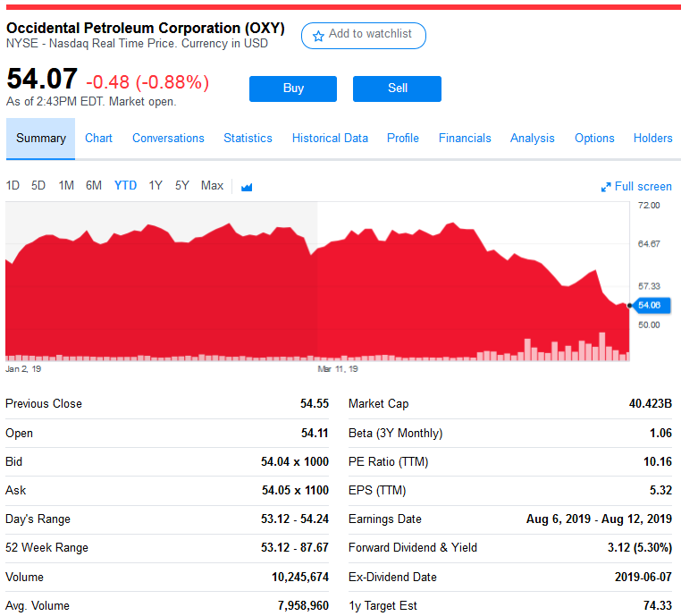The height and width of the screenshot is (616, 681).
Task: Click the Previous Close value 54.55
Action: [315, 403]
